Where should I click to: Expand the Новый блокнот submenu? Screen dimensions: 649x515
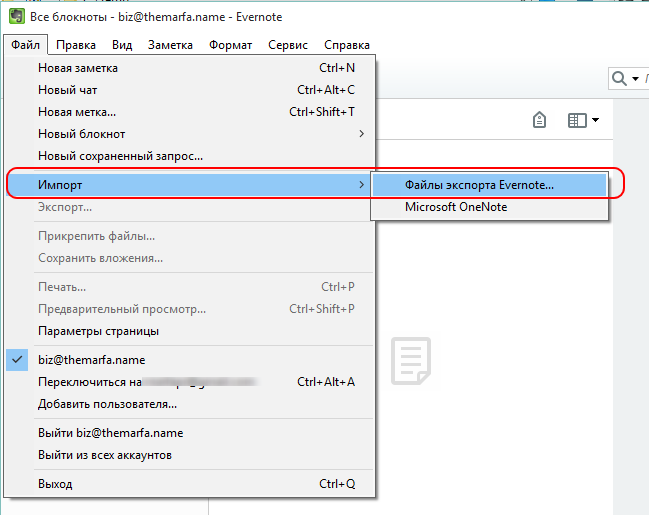[190, 134]
